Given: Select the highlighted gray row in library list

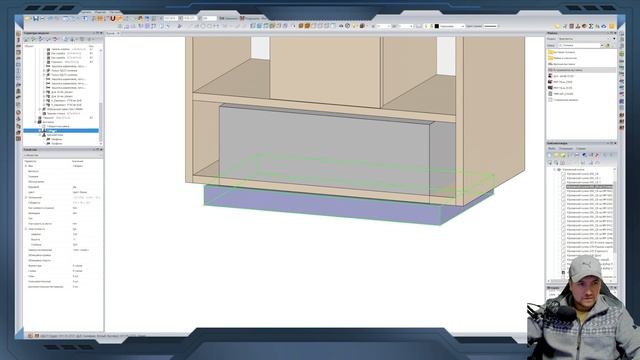Looking at the screenshot, I should tap(581, 70).
